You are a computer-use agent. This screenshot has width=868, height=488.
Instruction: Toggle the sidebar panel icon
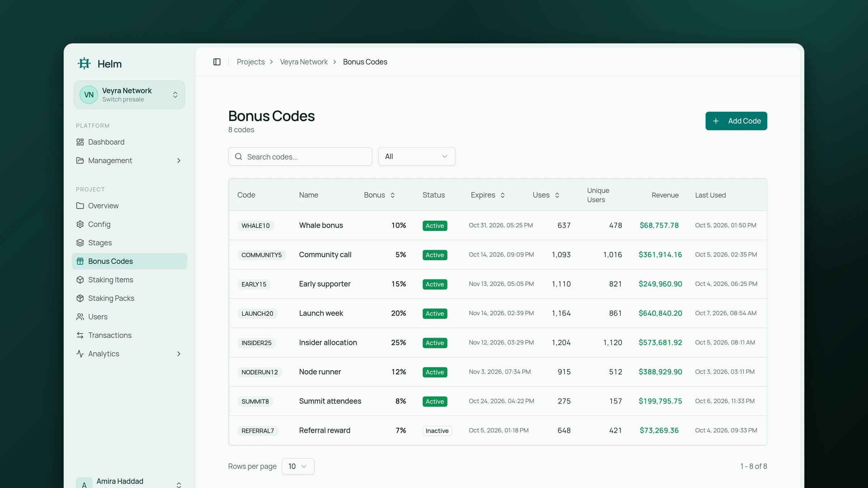[217, 62]
